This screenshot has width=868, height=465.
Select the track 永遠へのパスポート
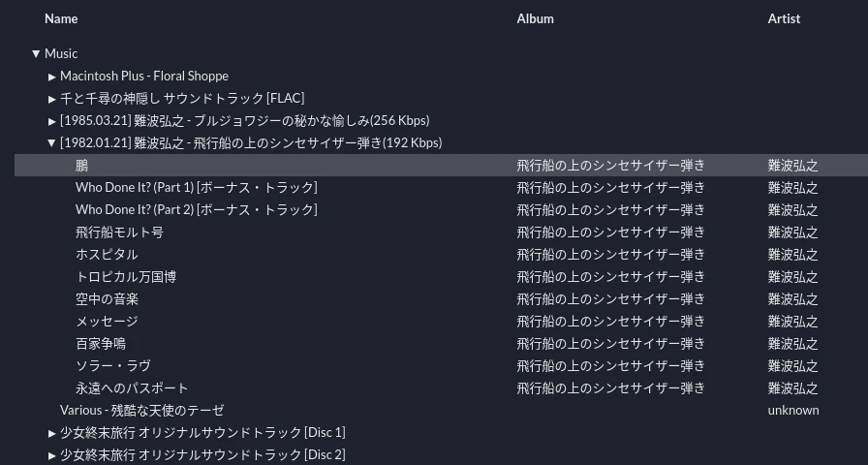(x=132, y=388)
